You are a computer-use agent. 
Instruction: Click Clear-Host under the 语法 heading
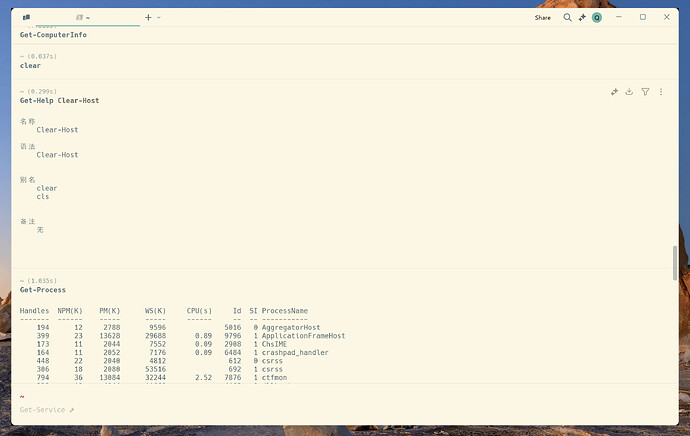point(57,155)
